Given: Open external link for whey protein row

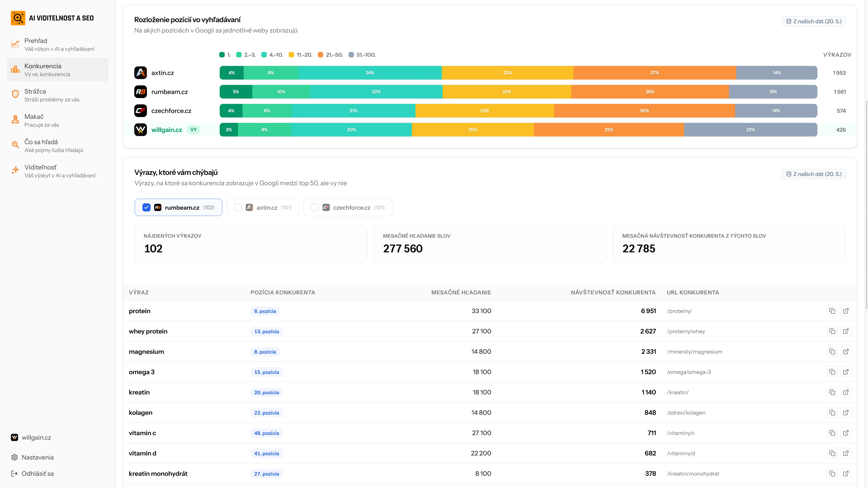Looking at the screenshot, I should (845, 331).
